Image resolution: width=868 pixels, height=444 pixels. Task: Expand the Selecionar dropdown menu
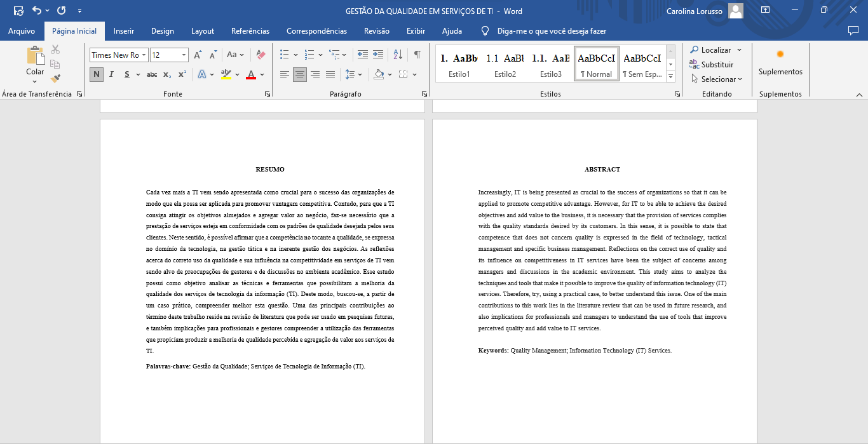tap(716, 79)
